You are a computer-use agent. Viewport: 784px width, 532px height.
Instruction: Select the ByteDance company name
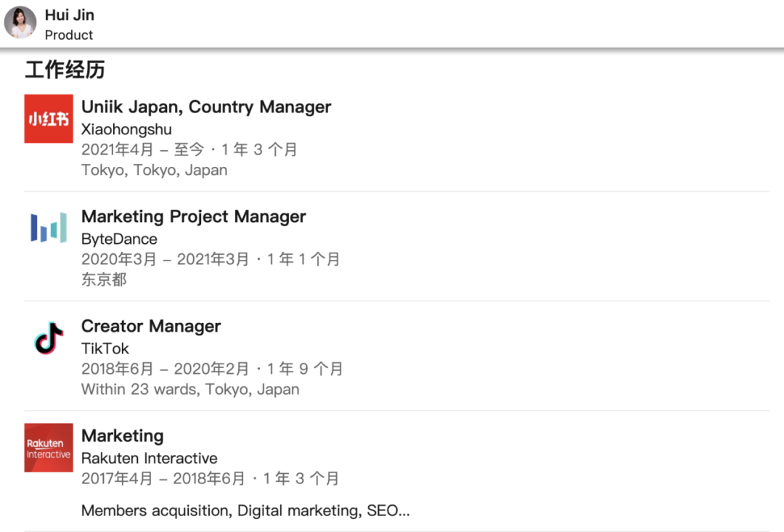119,239
